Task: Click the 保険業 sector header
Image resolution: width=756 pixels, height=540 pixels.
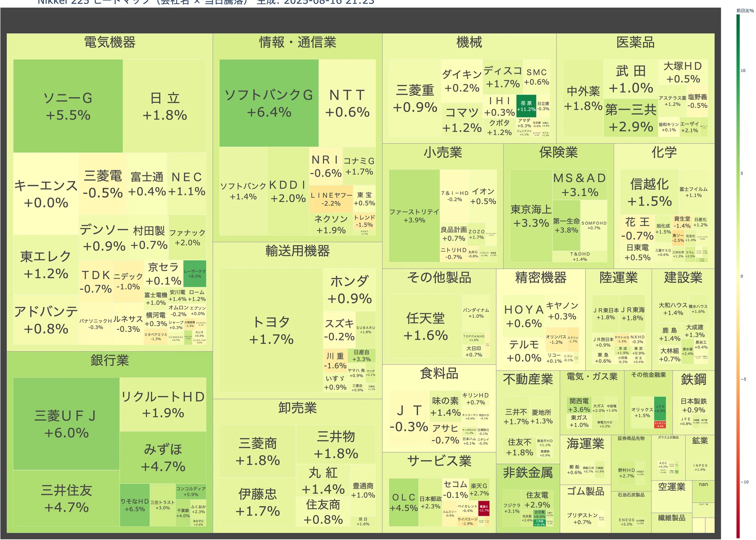Action: (558, 153)
